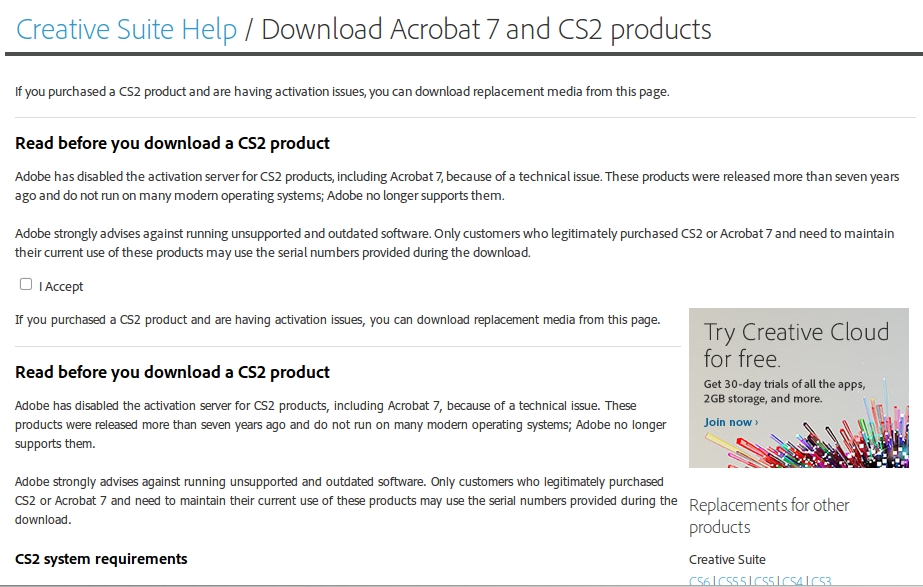Image resolution: width=923 pixels, height=587 pixels.
Task: Click the Join now link
Action: click(x=731, y=422)
